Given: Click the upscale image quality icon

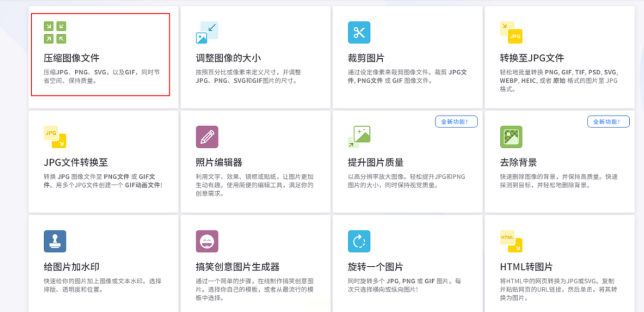Looking at the screenshot, I should pyautogui.click(x=359, y=137).
